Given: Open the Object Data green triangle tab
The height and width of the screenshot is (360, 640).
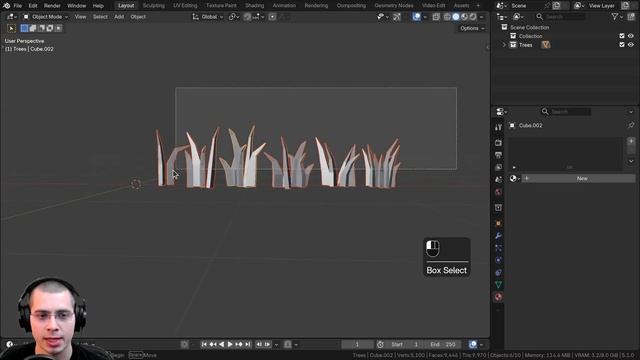Looking at the screenshot, I should click(x=498, y=284).
